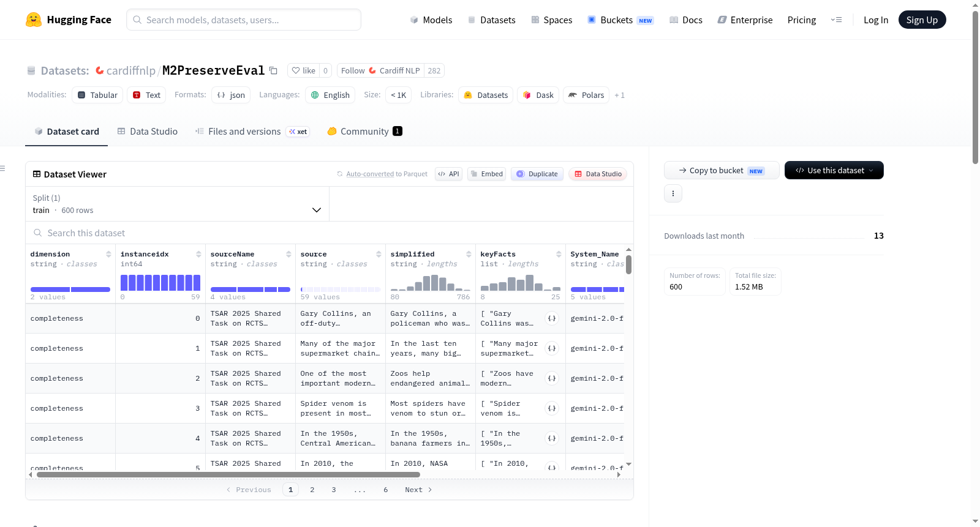The width and height of the screenshot is (980, 527).
Task: Focus the Search this dataset field
Action: [x=330, y=233]
